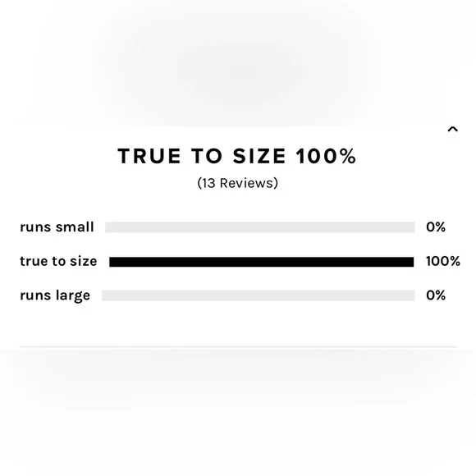Click the divider line under the fit bars
The width and height of the screenshot is (476, 476).
(x=238, y=346)
